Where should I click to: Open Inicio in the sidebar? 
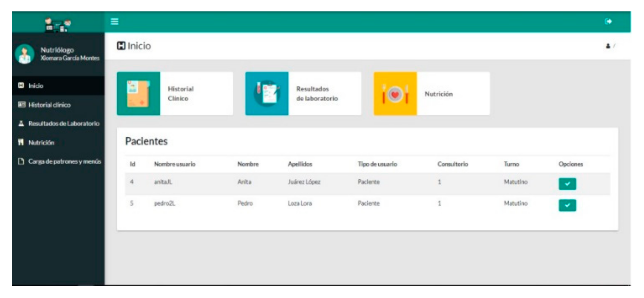click(36, 86)
